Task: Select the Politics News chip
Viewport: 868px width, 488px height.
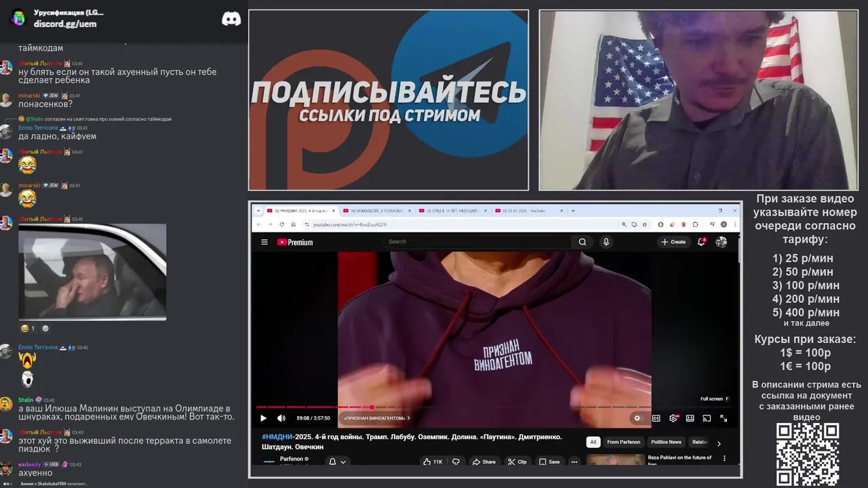Action: 666,442
